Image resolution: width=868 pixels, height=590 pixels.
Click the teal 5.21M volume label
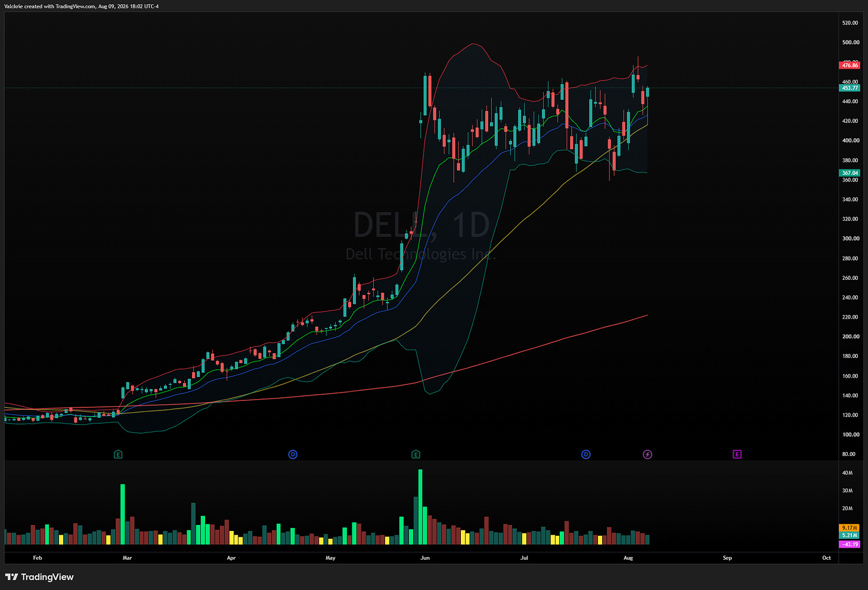(x=850, y=536)
